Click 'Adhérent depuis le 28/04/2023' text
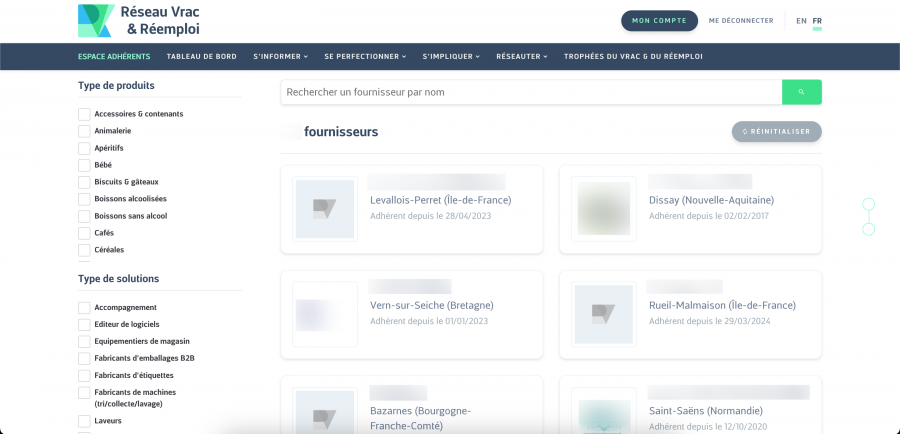 [430, 216]
